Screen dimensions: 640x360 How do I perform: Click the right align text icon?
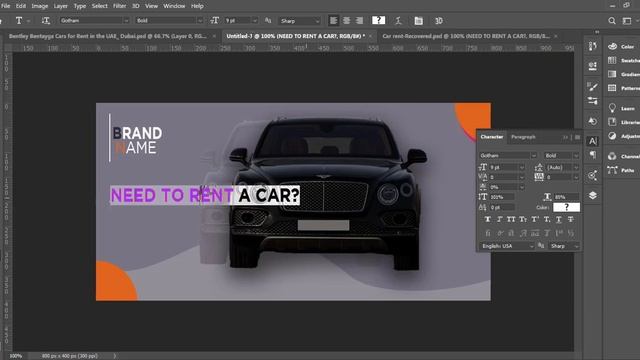(359, 20)
